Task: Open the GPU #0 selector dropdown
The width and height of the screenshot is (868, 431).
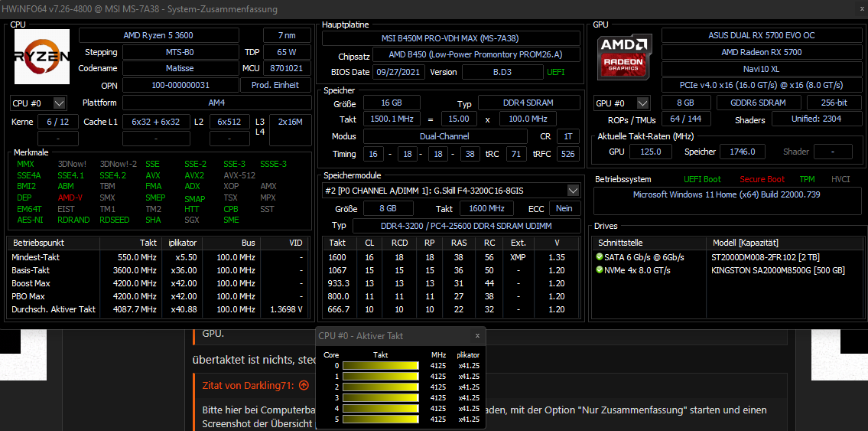Action: [642, 103]
